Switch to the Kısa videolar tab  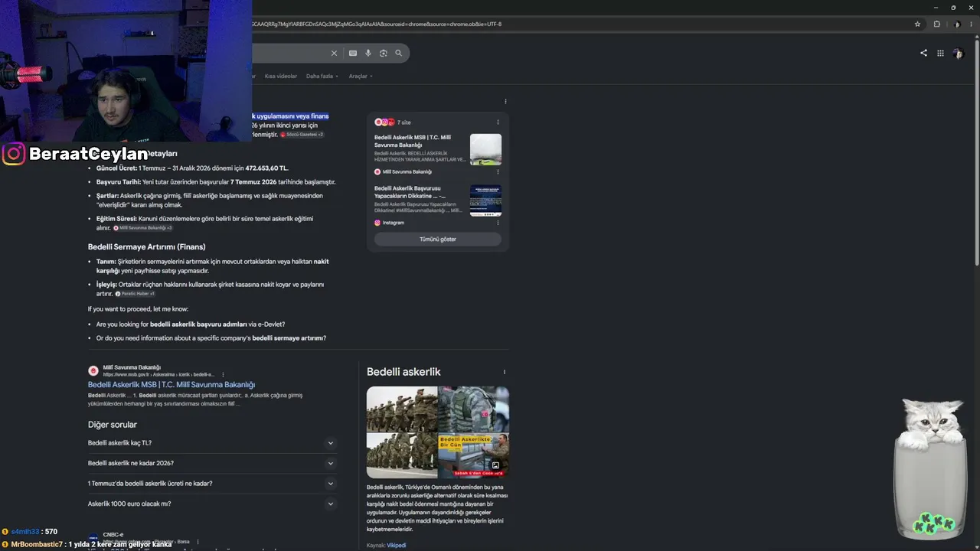pos(280,77)
